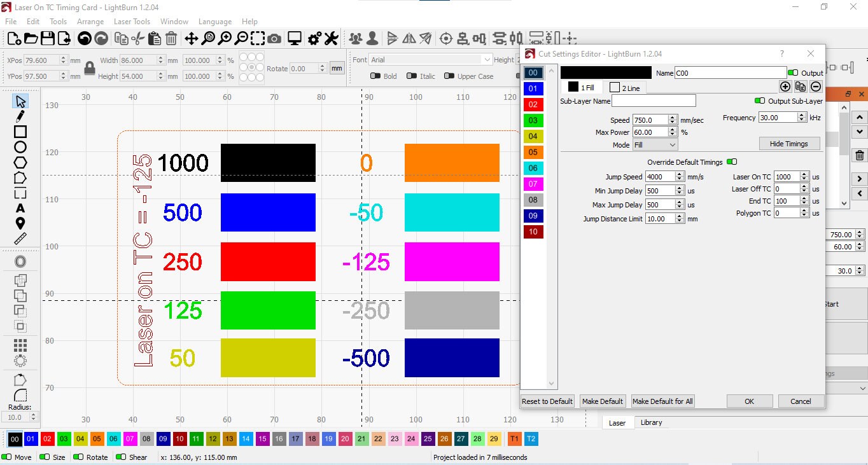Click the layer Name input field
The height and width of the screenshot is (465, 868).
pyautogui.click(x=731, y=73)
